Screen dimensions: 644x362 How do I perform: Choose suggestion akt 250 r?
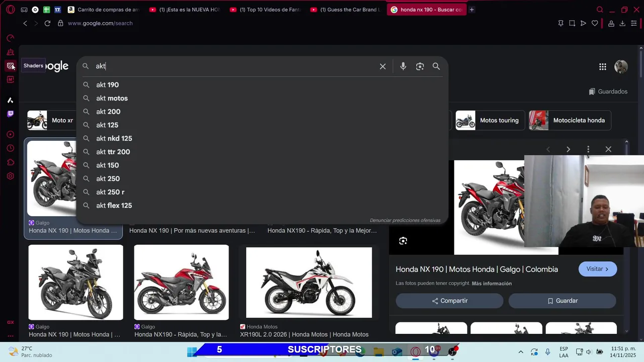tap(262, 192)
